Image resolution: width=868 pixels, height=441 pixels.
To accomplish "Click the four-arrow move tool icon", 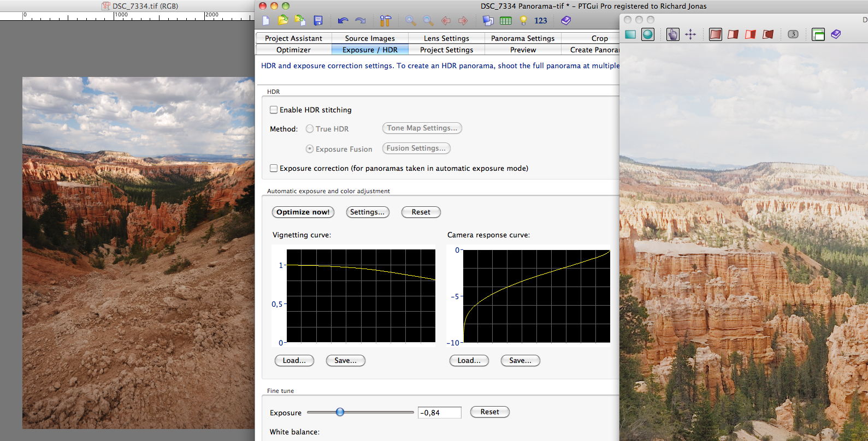I will (690, 34).
